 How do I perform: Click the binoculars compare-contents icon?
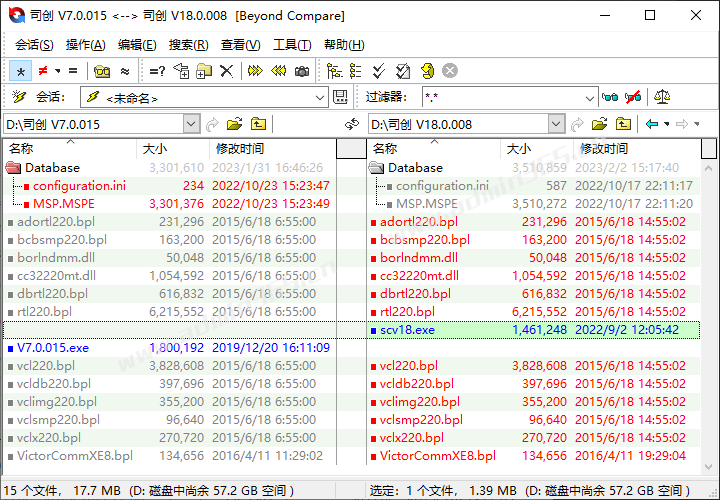pos(102,71)
